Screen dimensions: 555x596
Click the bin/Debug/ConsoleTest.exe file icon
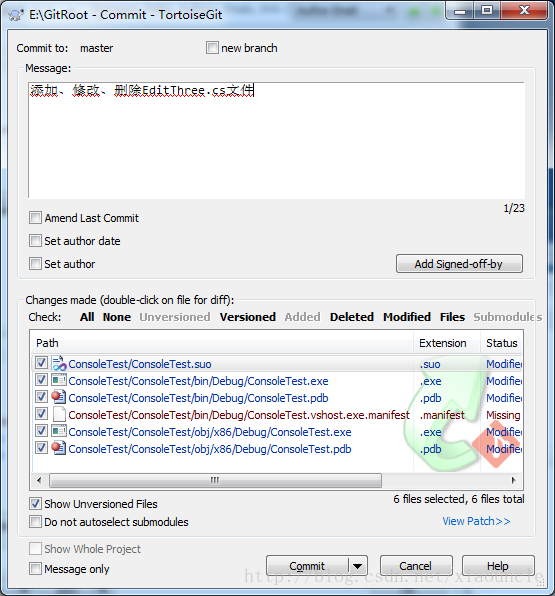[59, 380]
